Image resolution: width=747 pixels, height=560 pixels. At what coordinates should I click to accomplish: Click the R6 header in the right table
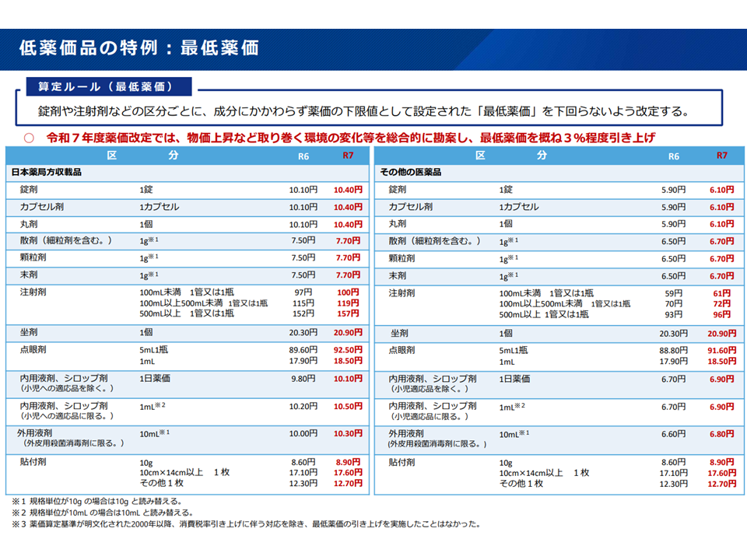click(673, 156)
